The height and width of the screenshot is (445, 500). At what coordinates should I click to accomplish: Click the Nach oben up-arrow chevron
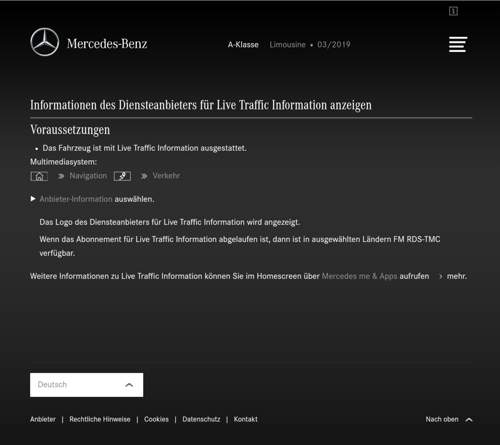coord(469,420)
